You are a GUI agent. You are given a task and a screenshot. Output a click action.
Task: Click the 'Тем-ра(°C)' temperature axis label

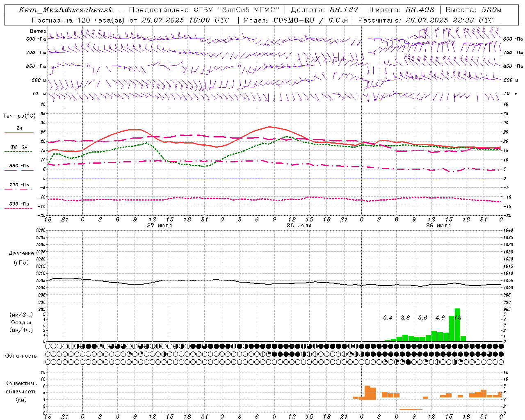click(x=19, y=116)
